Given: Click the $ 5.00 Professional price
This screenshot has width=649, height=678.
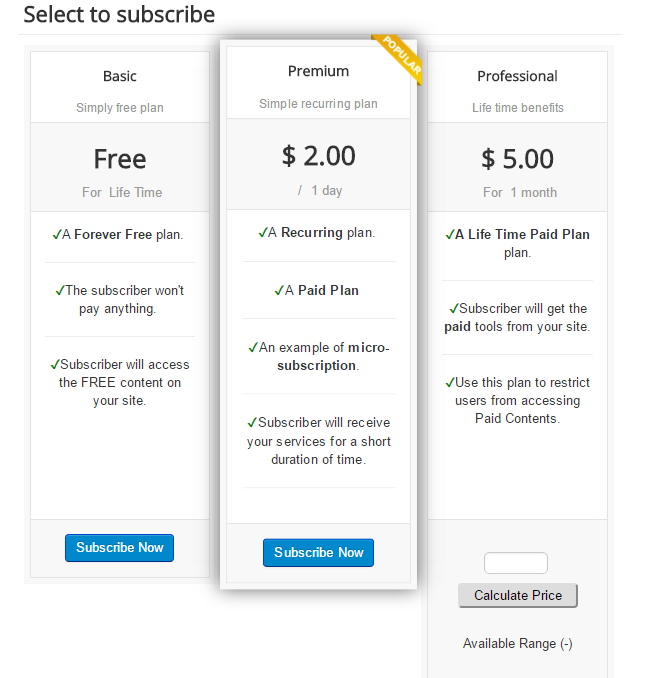Looking at the screenshot, I should click(x=517, y=158).
